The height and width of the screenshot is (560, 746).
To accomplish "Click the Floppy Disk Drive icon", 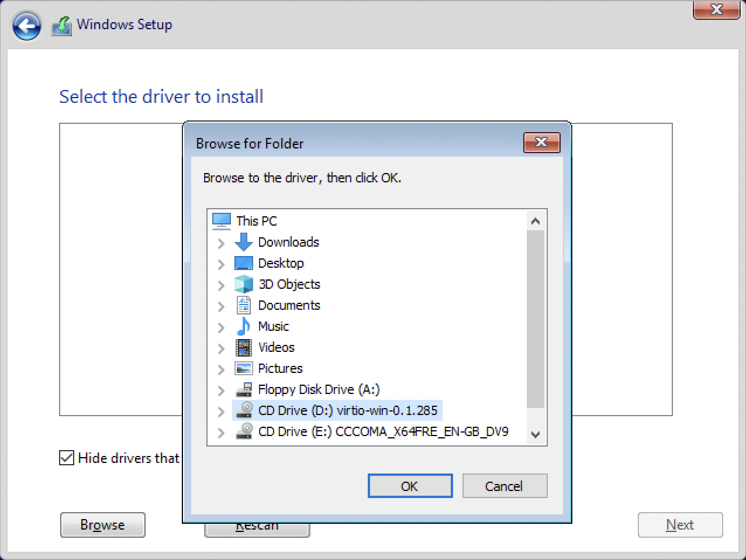I will 244,389.
